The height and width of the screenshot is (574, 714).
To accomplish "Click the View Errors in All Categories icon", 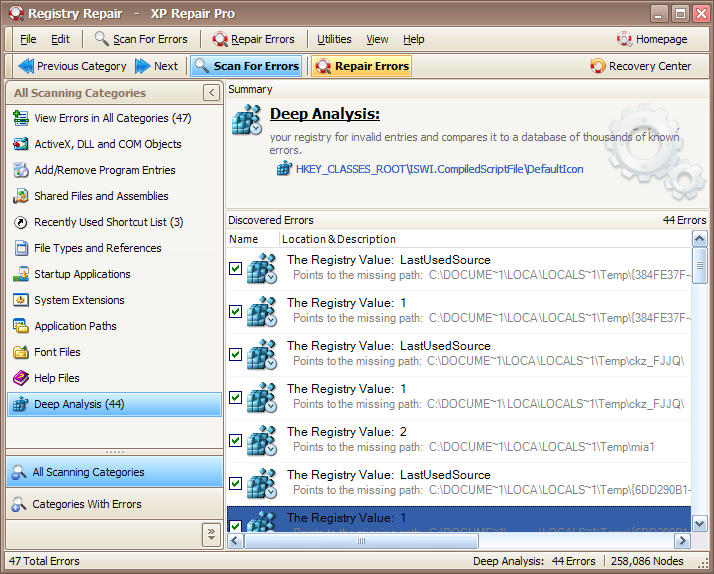I will click(x=20, y=118).
